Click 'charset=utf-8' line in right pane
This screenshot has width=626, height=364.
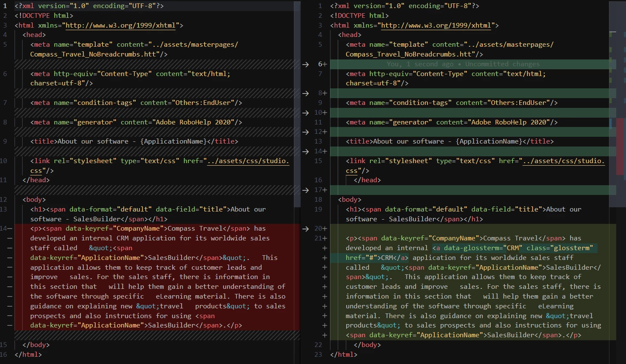(377, 83)
